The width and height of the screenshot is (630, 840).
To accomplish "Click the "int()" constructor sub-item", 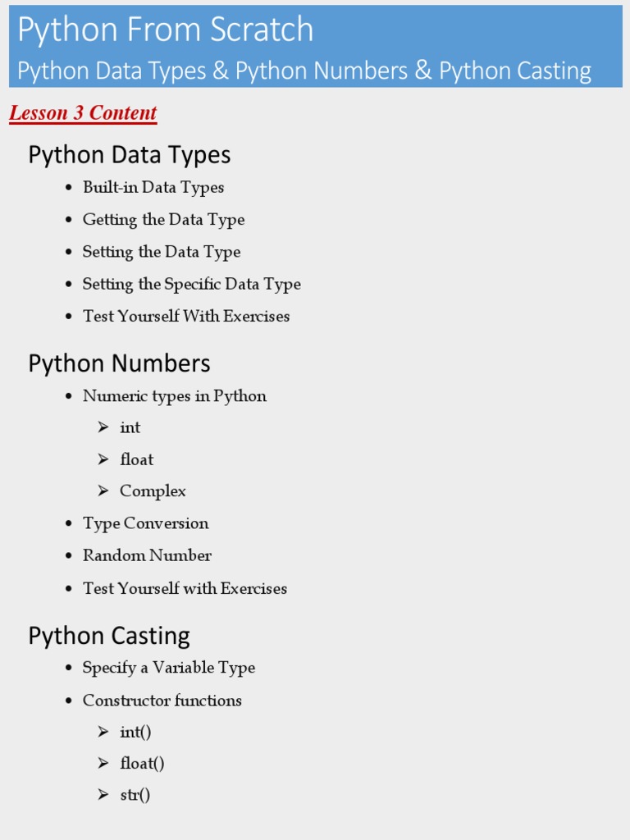I will tap(135, 733).
